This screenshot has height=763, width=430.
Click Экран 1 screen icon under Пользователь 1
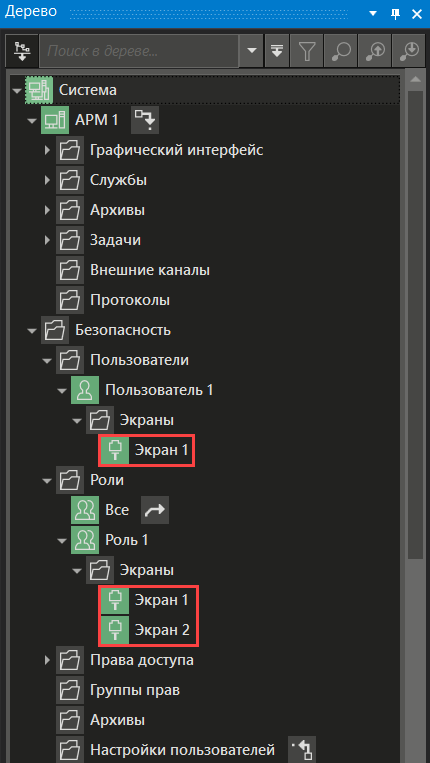click(x=115, y=450)
